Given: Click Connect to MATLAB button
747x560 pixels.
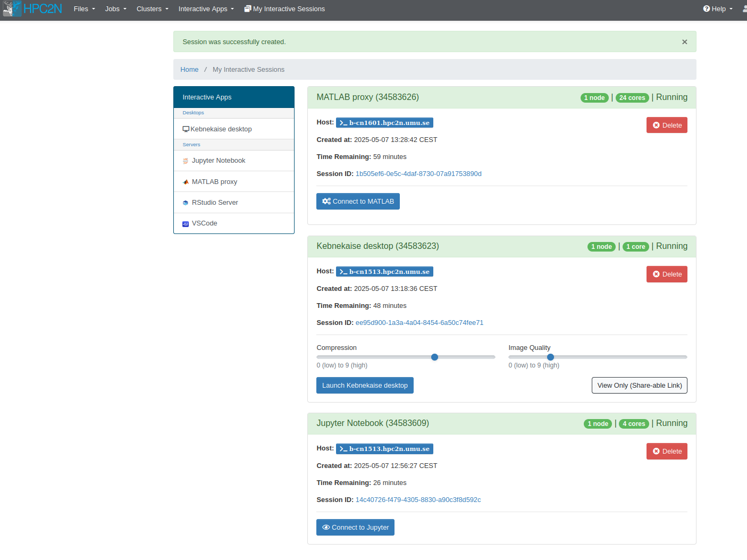Looking at the screenshot, I should click(x=358, y=202).
